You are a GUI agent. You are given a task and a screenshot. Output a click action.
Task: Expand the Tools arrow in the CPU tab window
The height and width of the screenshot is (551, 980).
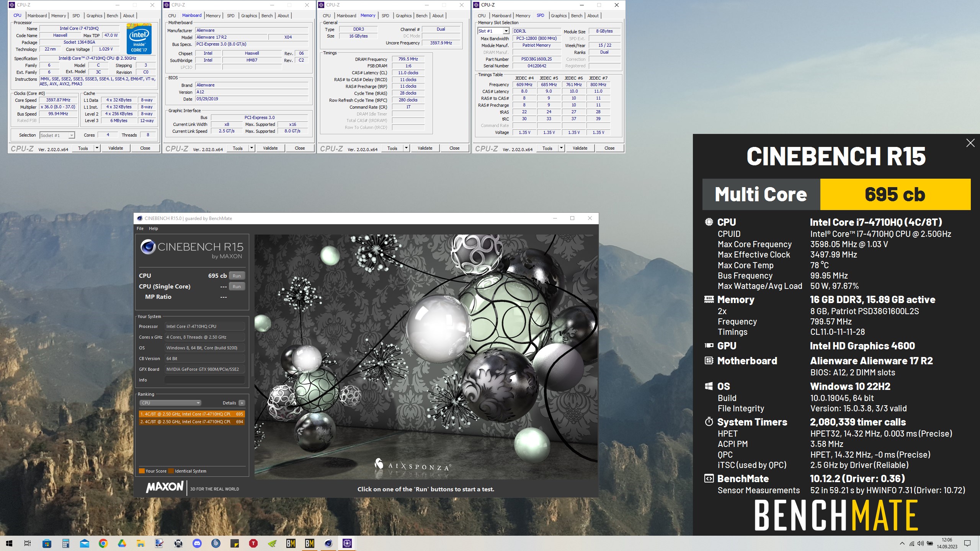[x=97, y=148]
